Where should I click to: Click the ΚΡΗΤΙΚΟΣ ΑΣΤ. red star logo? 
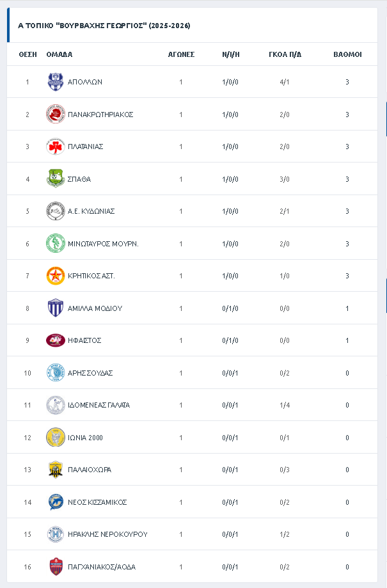pyautogui.click(x=56, y=276)
